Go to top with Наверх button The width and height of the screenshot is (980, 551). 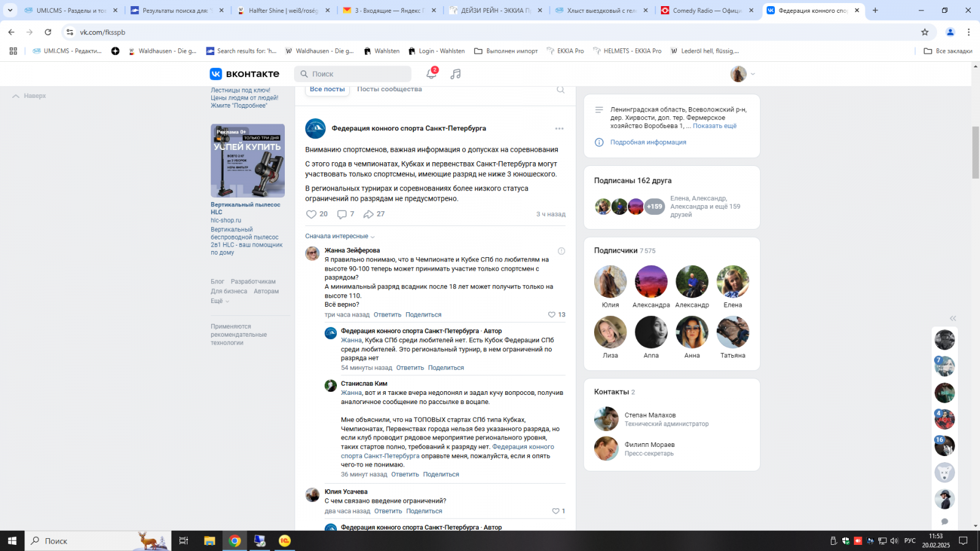click(29, 96)
